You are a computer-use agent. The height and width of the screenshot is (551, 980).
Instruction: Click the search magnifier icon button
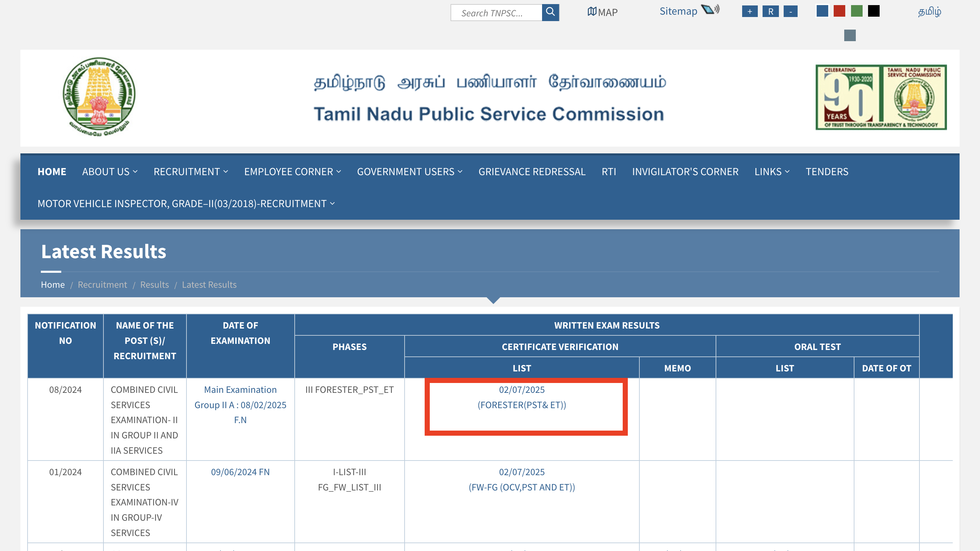(550, 12)
